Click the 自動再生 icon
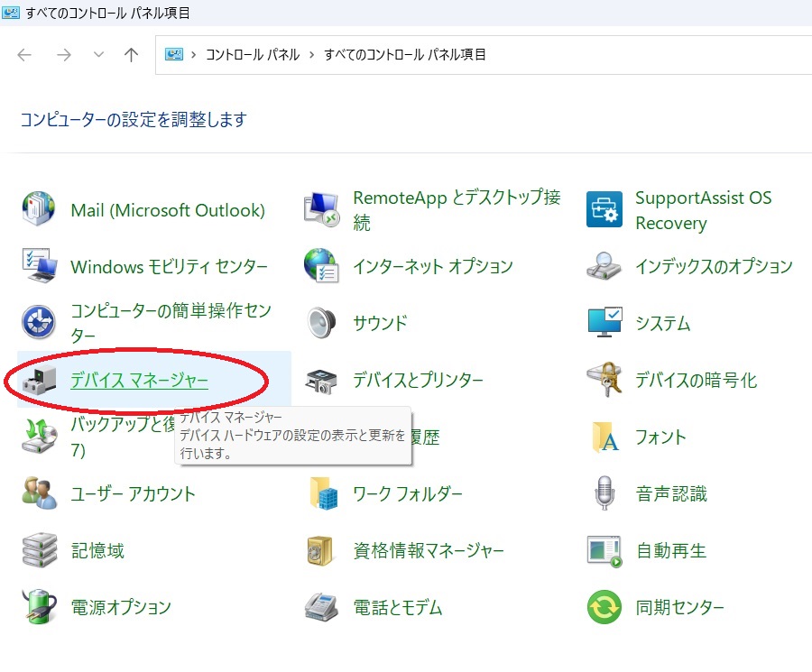Image resolution: width=812 pixels, height=672 pixels. 604,551
